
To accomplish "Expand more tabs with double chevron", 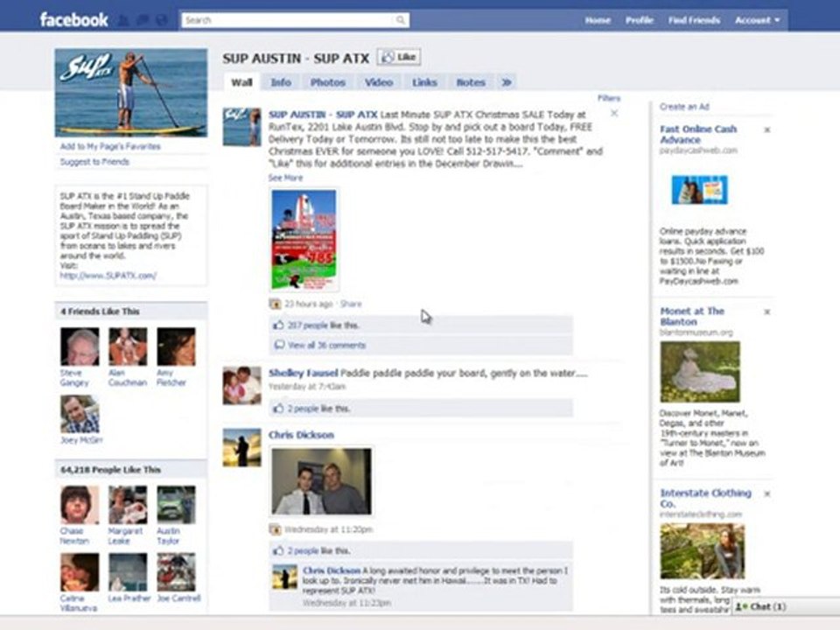I will pos(507,82).
